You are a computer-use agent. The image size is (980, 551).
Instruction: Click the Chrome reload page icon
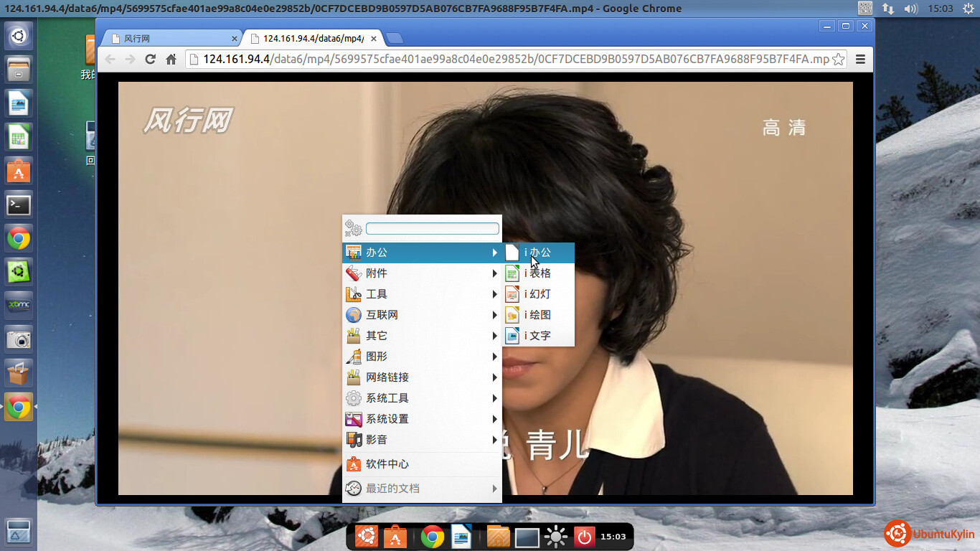pos(150,60)
